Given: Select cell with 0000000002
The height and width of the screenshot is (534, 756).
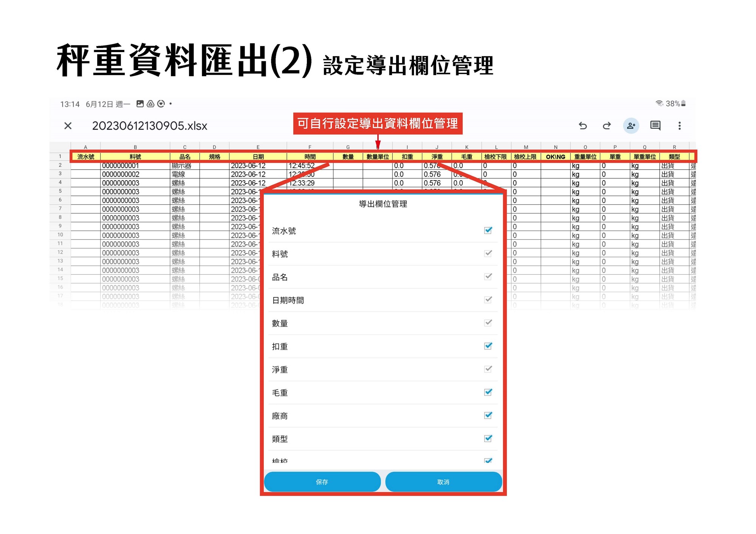Looking at the screenshot, I should (135, 174).
